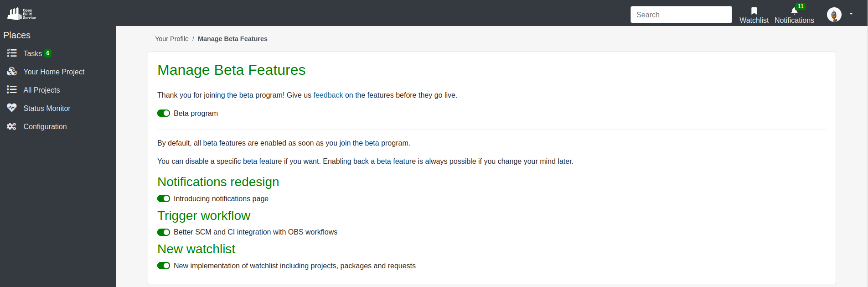
Task: Open the Watchlist bookmark icon
Action: [754, 11]
